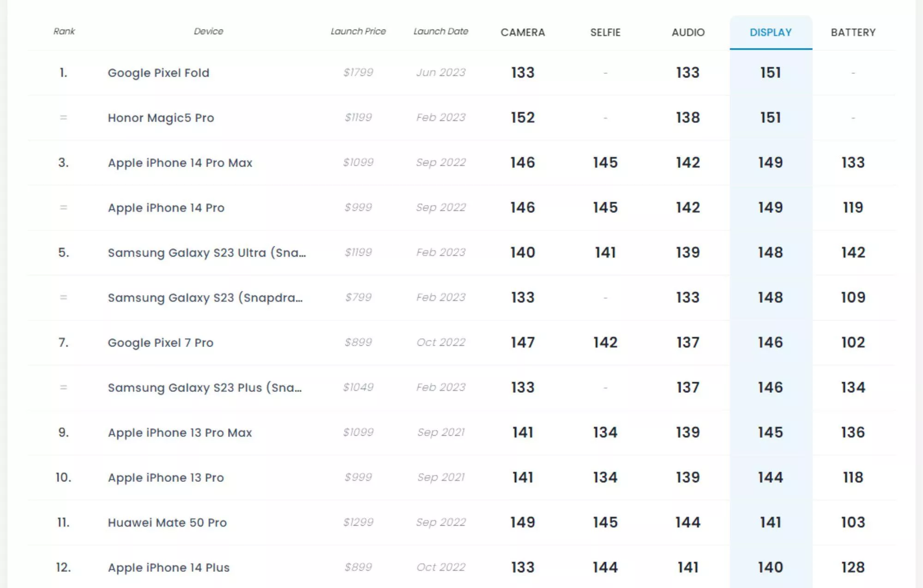Click iPhone 13 Pro Max battery score 136
The width and height of the screenshot is (923, 588).
point(853,432)
